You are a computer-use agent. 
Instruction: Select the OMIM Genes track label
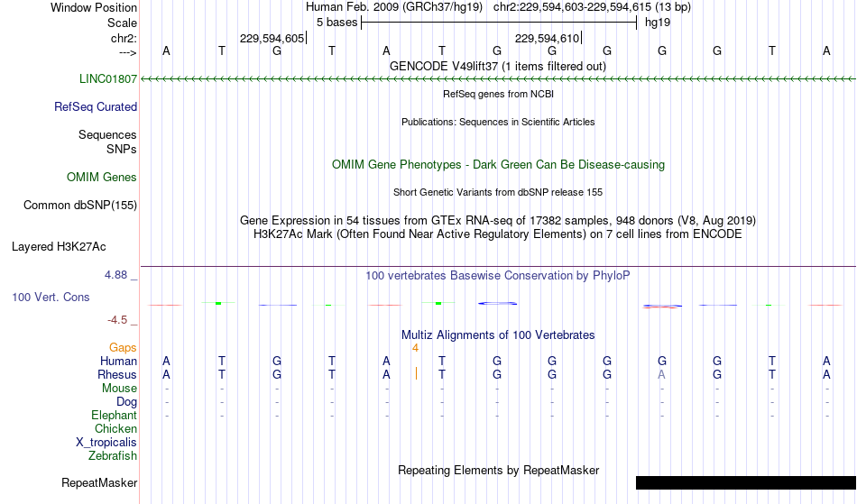(x=101, y=177)
